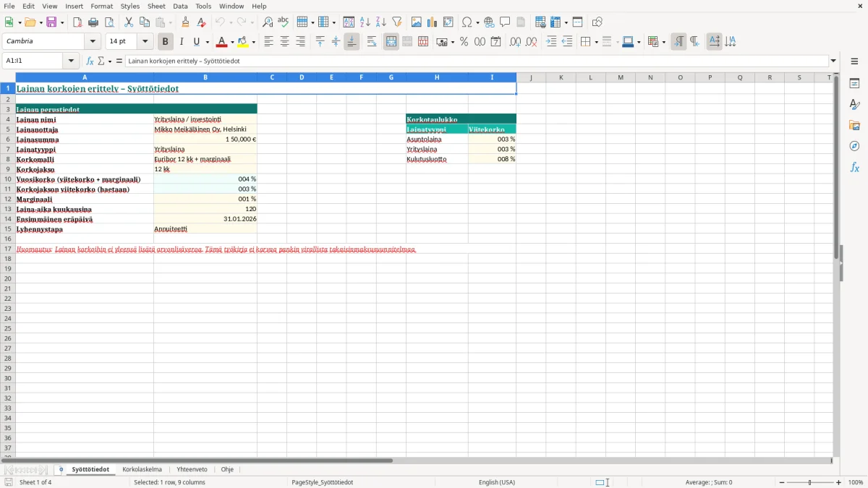Click the Print icon
868x488 pixels.
tap(93, 22)
